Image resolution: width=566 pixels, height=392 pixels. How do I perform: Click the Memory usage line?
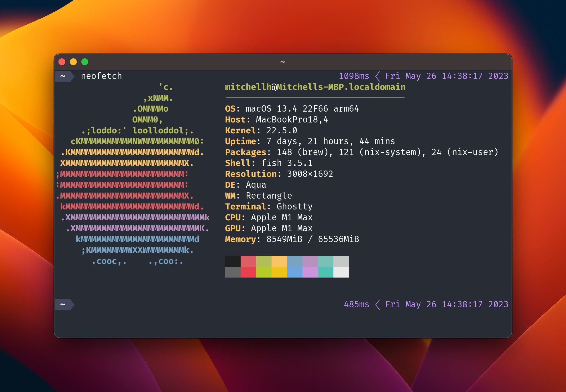(292, 239)
